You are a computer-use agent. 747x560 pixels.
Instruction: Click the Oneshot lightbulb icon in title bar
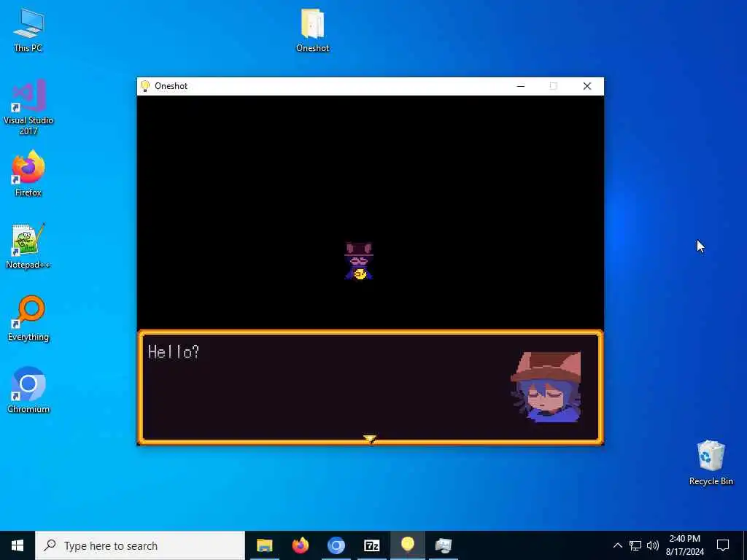coord(145,86)
